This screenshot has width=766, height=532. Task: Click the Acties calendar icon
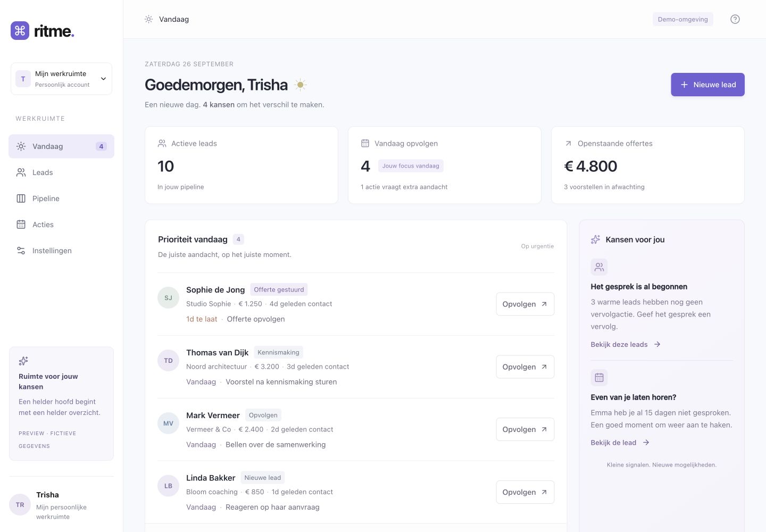coord(21,225)
